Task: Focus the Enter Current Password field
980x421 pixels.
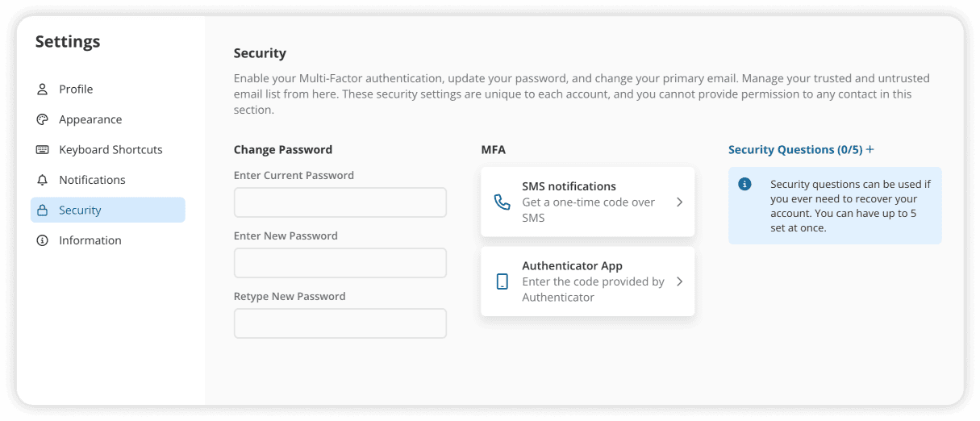Action: [340, 202]
